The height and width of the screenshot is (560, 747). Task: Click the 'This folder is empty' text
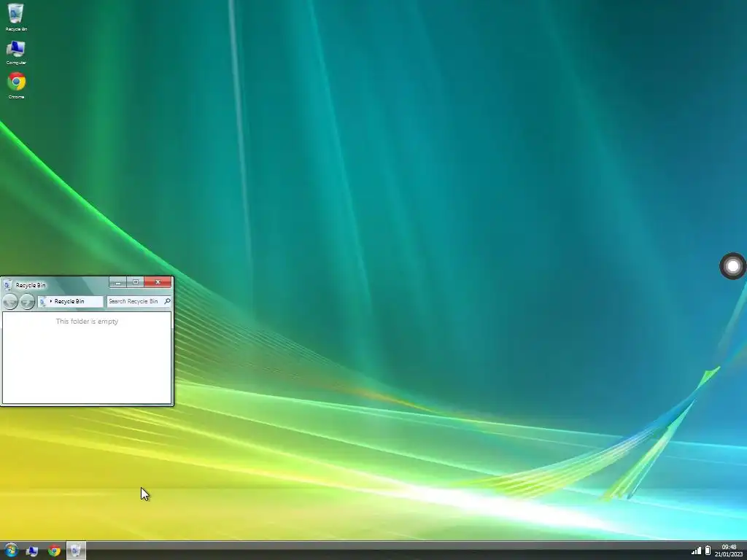[x=88, y=322]
